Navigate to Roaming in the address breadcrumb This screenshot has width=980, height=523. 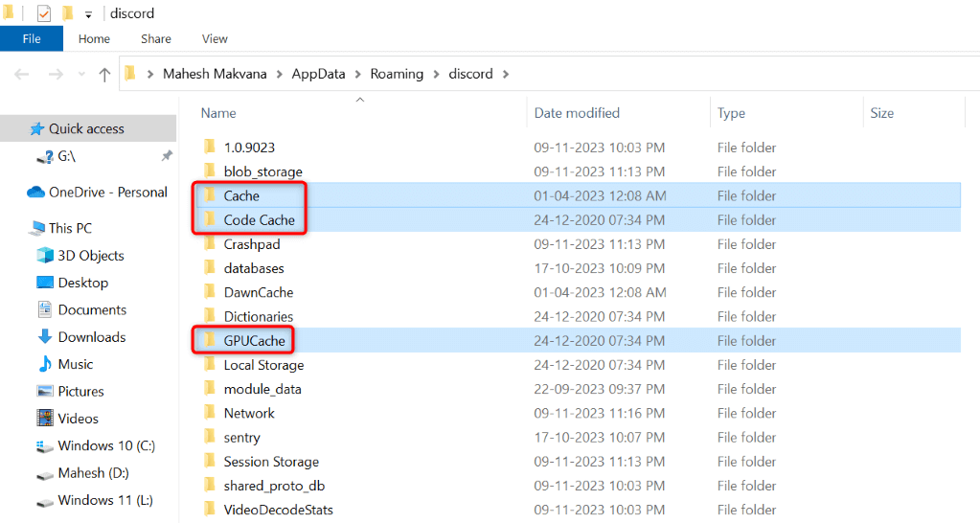396,74
